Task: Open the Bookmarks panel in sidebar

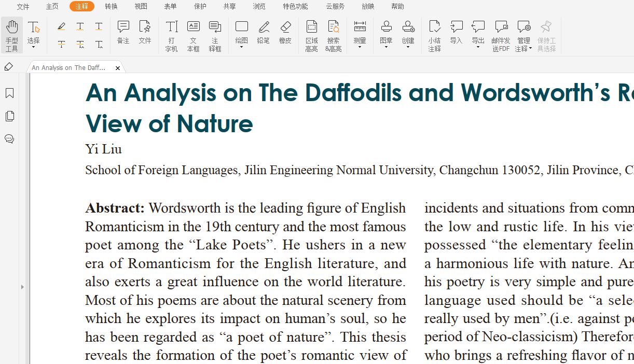Action: pyautogui.click(x=9, y=93)
